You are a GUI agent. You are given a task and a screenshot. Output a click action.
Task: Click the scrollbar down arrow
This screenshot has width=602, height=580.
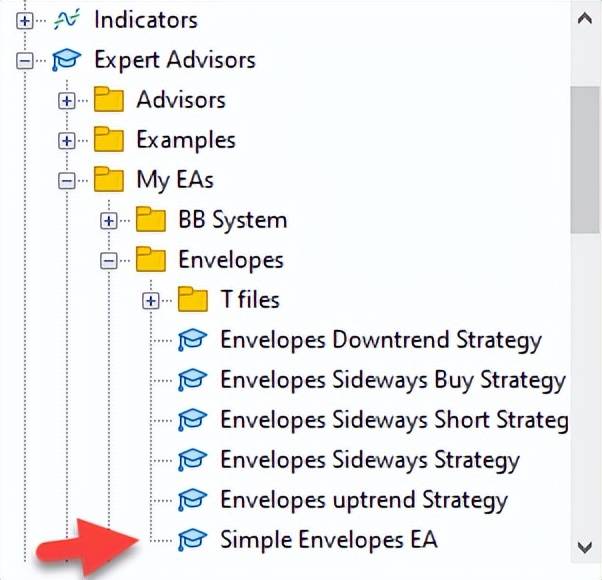click(x=586, y=546)
